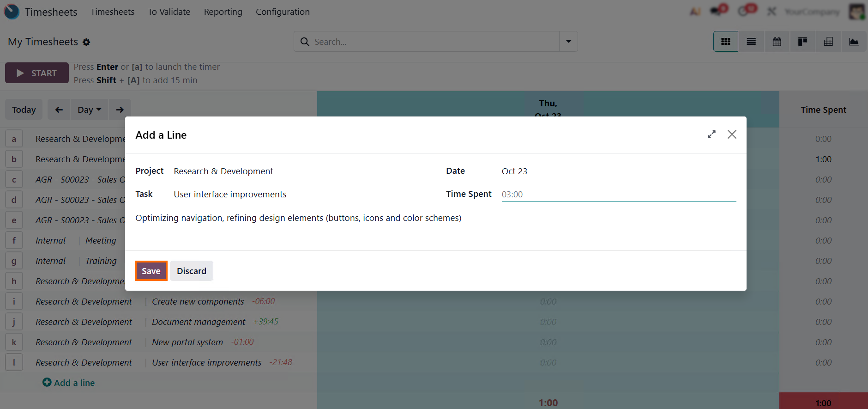Close the Add a Line dialog
This screenshot has width=868, height=409.
732,134
